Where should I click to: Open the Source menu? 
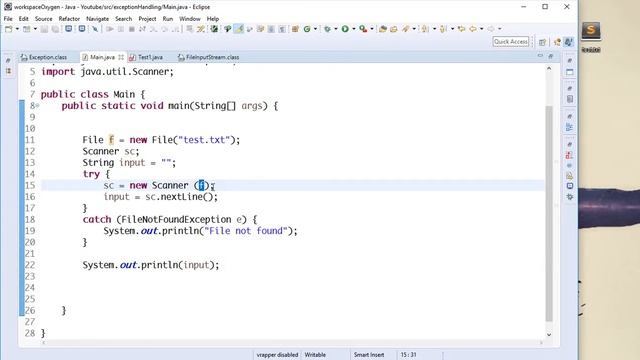44,19
